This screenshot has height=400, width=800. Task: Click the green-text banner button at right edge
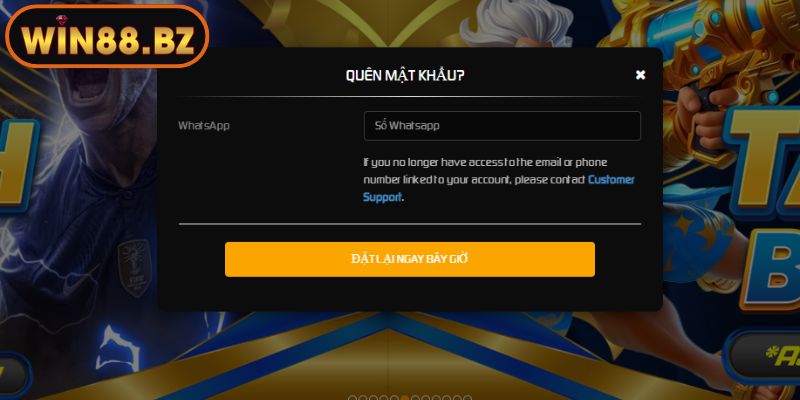[763, 357]
